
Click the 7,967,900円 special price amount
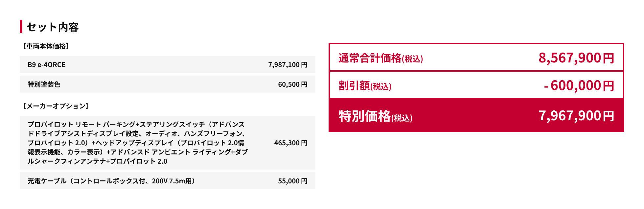click(576, 116)
